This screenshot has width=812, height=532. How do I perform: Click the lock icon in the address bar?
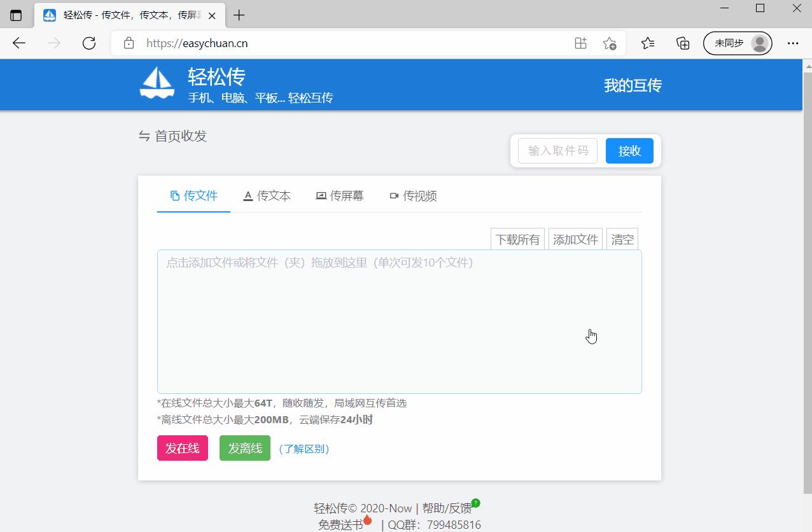(x=129, y=43)
